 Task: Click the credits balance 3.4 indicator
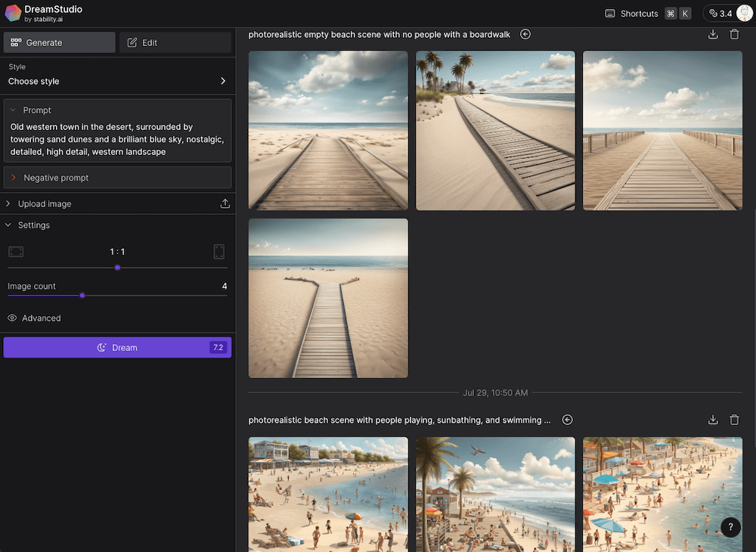click(720, 14)
